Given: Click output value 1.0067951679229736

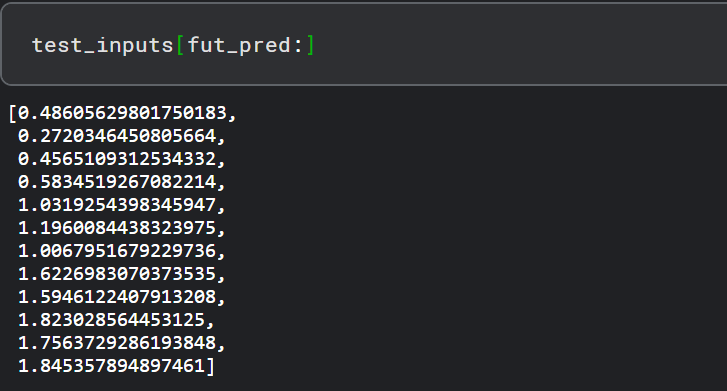Looking at the screenshot, I should [117, 251].
